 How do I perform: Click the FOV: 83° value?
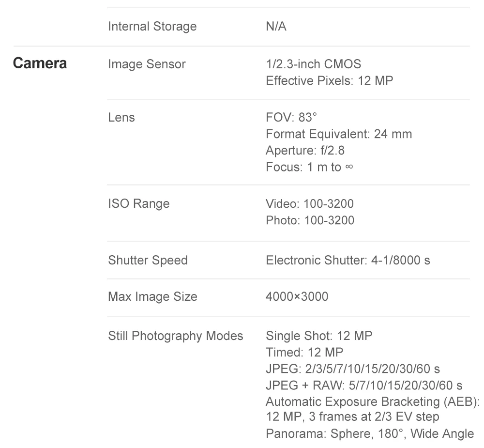tap(291, 117)
